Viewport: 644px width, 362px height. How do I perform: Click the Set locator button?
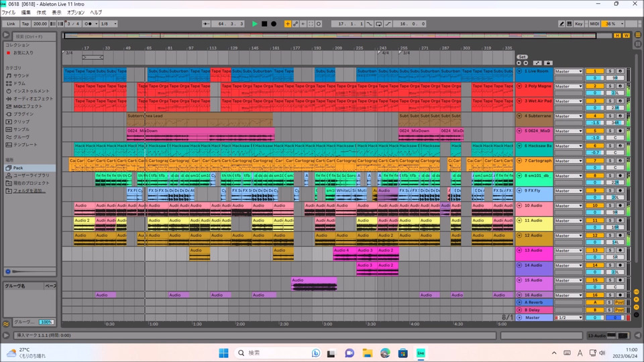pyautogui.click(x=522, y=57)
